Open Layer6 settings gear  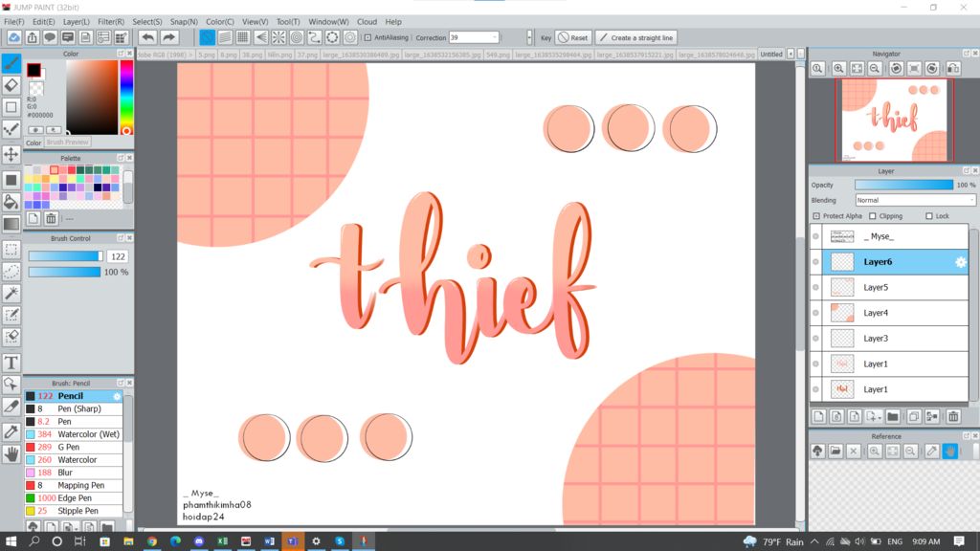[x=961, y=262]
